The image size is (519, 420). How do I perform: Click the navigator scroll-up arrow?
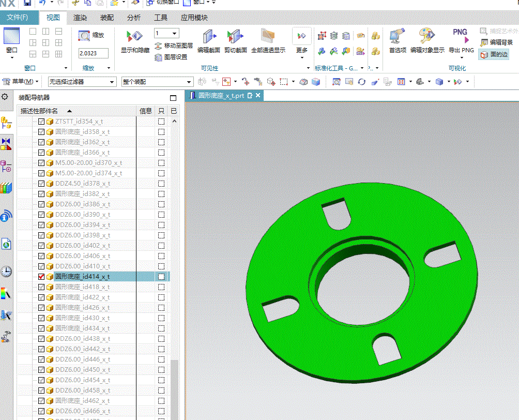click(174, 121)
